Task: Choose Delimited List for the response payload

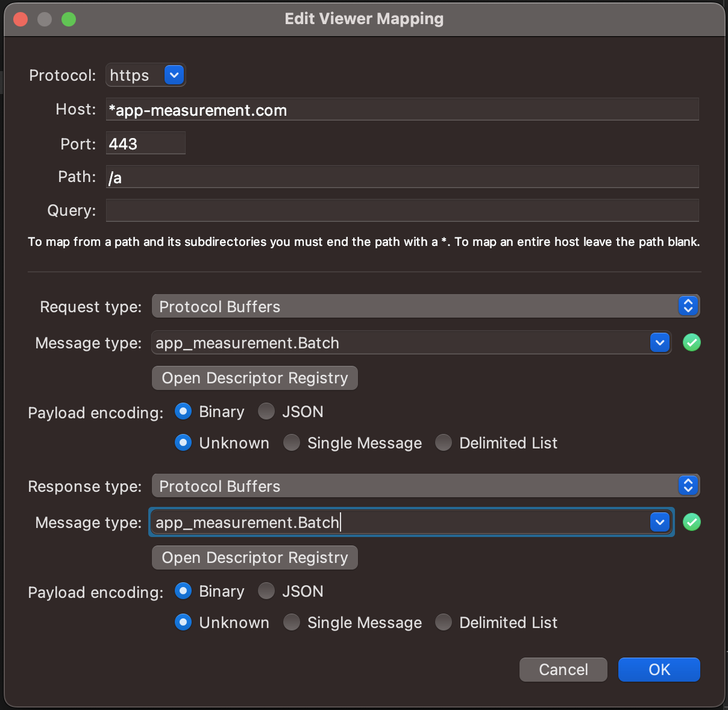Action: 443,622
